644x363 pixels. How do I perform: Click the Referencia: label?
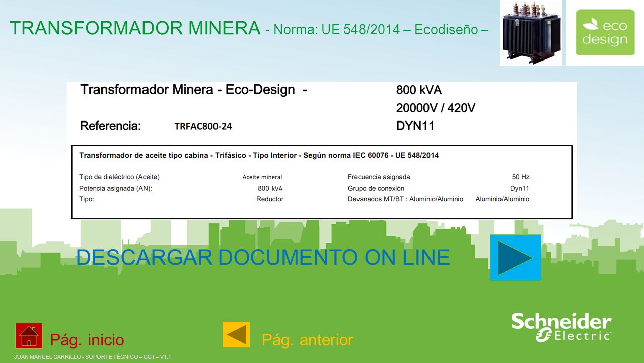[x=111, y=126]
